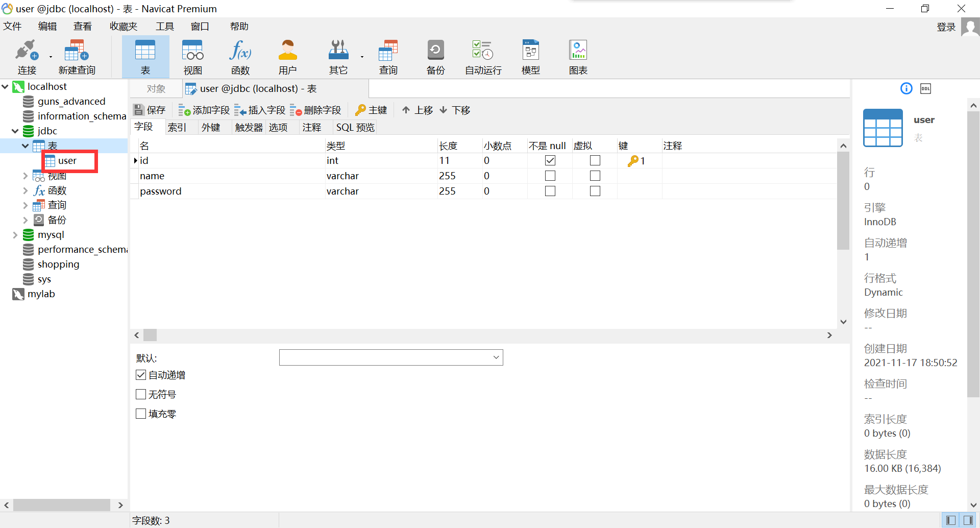
Task: Click the 函数 (Functions) toolbar icon
Action: click(x=240, y=56)
